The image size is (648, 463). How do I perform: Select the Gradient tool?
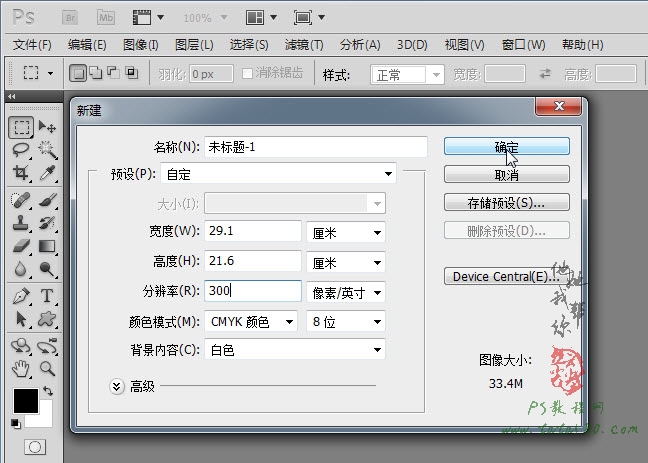[47, 246]
